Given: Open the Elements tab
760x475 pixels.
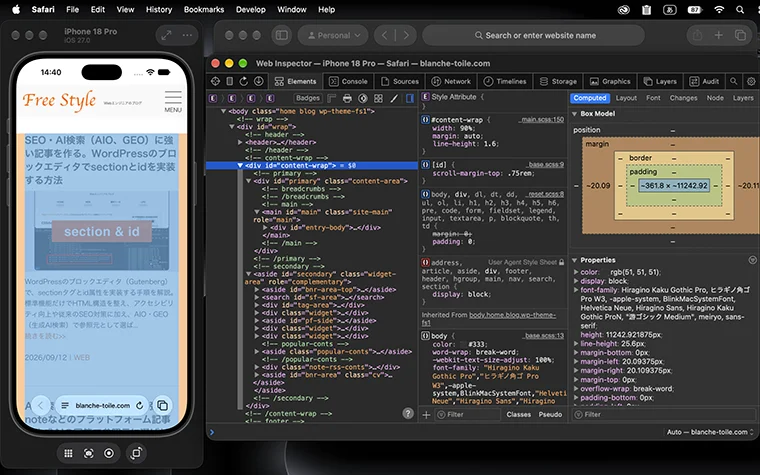Looking at the screenshot, I should (295, 81).
